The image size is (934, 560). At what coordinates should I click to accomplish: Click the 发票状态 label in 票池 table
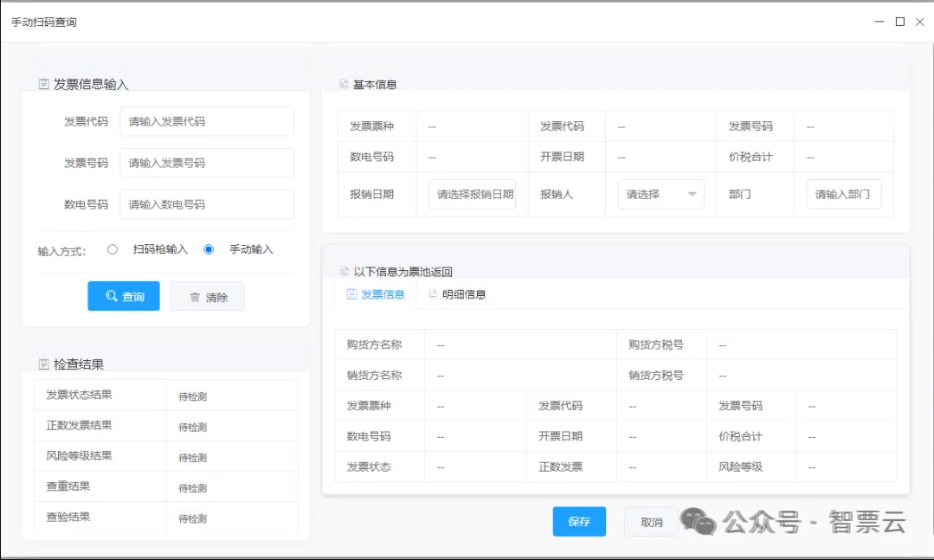(369, 467)
